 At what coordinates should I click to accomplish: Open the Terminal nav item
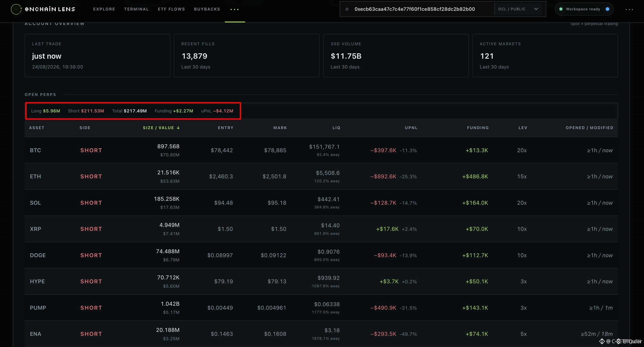(x=136, y=9)
